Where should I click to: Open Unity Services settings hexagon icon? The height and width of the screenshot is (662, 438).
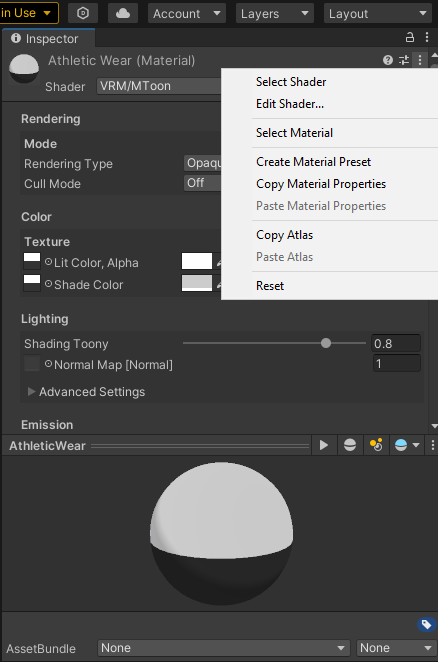[x=83, y=13]
